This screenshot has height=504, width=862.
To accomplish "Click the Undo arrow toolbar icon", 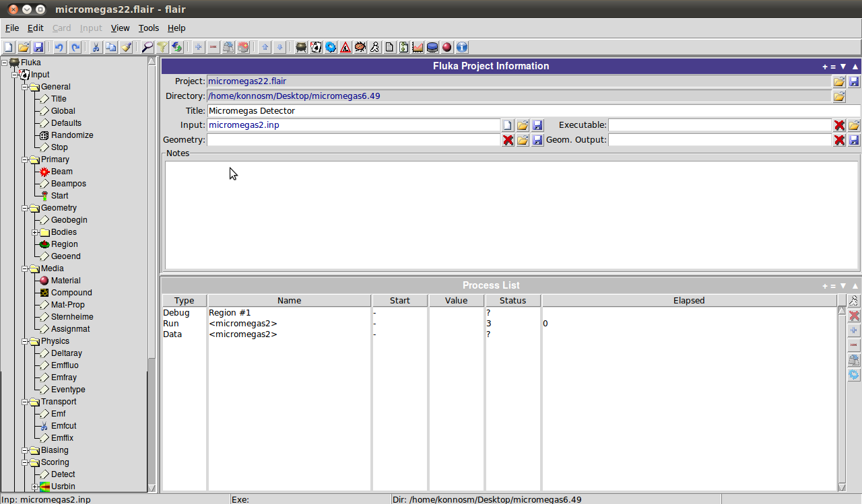I will click(x=59, y=47).
